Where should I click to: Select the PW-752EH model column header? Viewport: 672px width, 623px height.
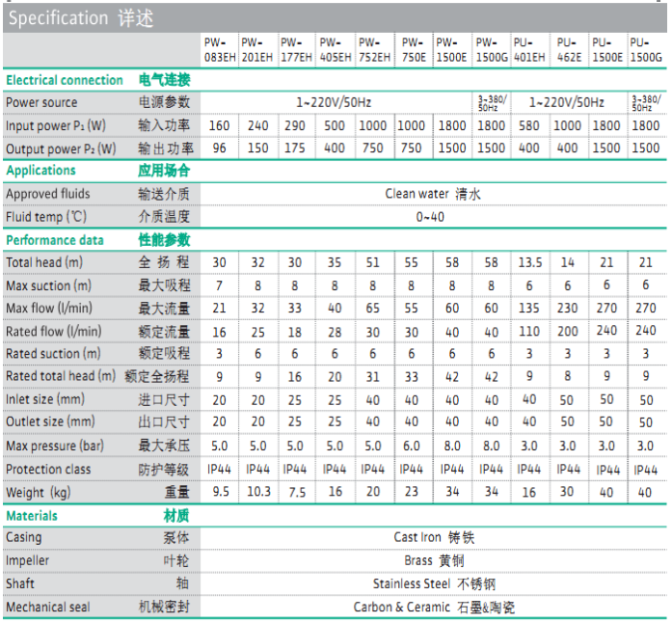point(374,49)
